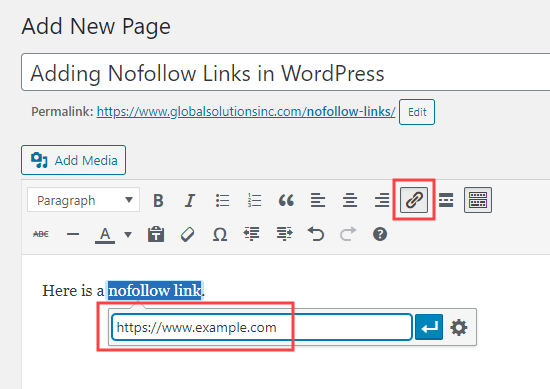Open keyboard shortcuts help icon
Viewport: 550px width, 389px height.
pos(380,234)
